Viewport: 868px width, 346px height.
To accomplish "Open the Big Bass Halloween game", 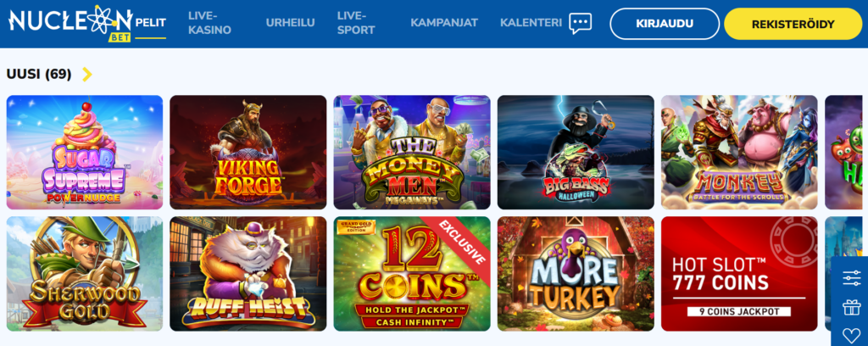I will pos(576,153).
